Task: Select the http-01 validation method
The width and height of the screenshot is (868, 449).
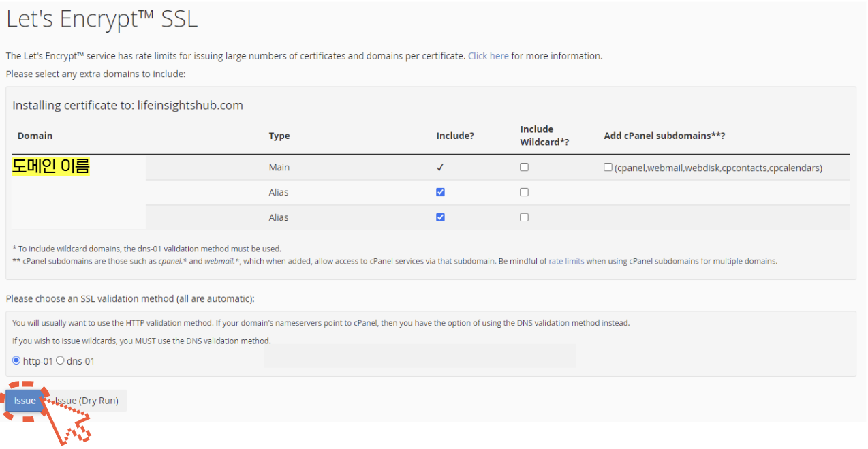Action: (16, 360)
